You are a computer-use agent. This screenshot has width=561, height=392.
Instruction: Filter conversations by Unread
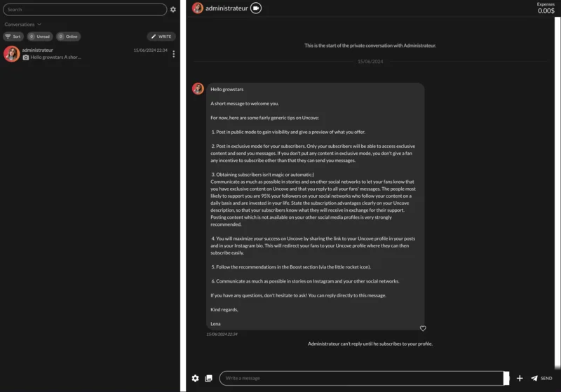[x=40, y=36]
